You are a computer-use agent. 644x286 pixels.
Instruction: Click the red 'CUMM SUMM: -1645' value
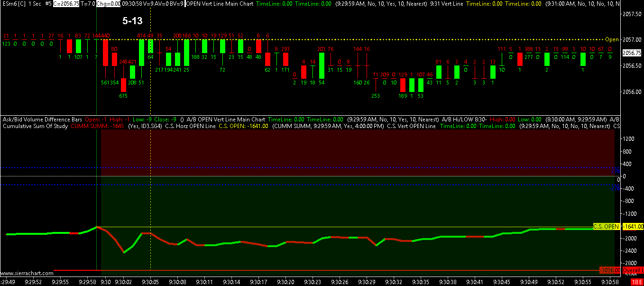pyautogui.click(x=98, y=126)
